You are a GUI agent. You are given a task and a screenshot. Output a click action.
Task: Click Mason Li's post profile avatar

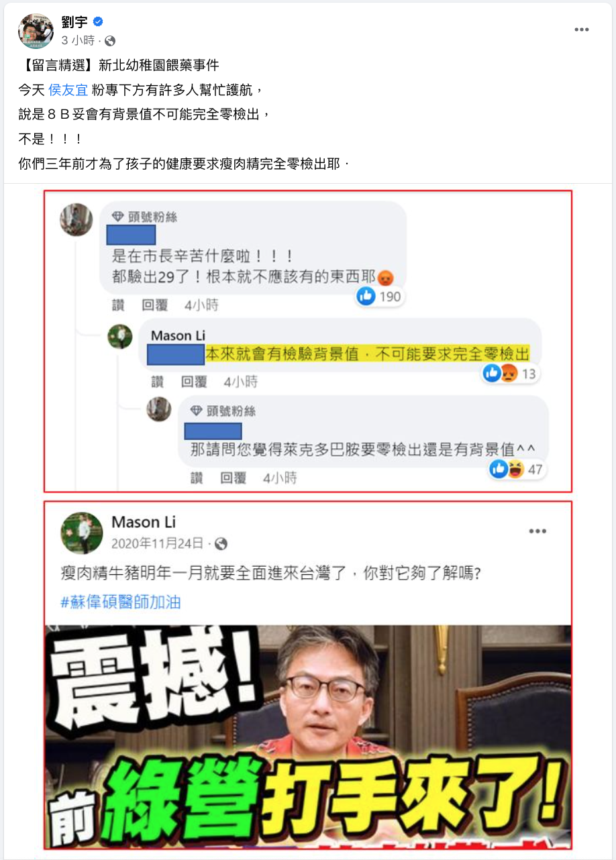(82, 533)
